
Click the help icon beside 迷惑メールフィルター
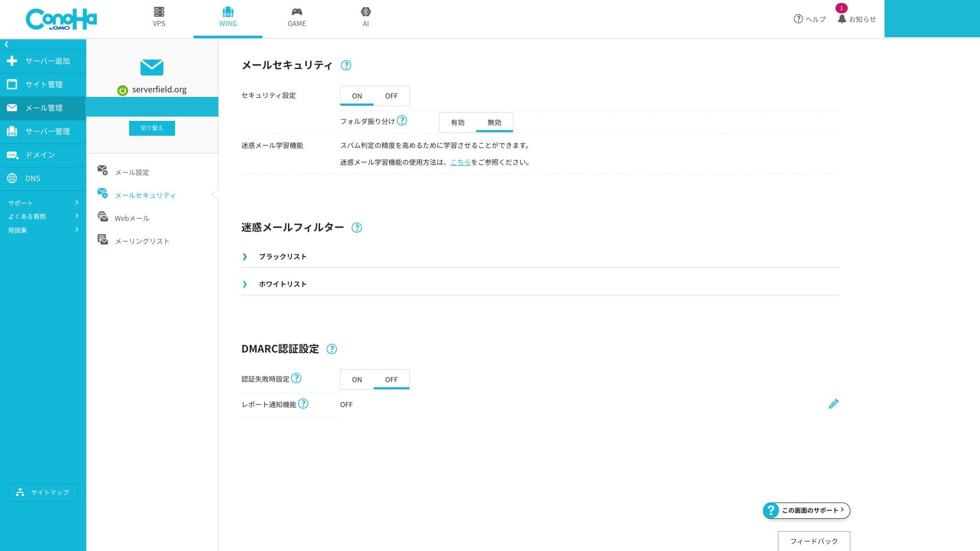[357, 228]
